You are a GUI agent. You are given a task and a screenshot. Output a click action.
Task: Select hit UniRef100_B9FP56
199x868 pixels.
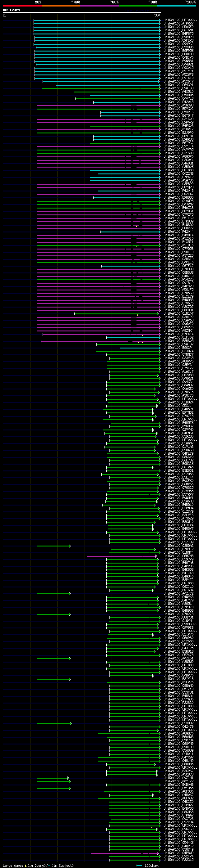[x=179, y=51]
